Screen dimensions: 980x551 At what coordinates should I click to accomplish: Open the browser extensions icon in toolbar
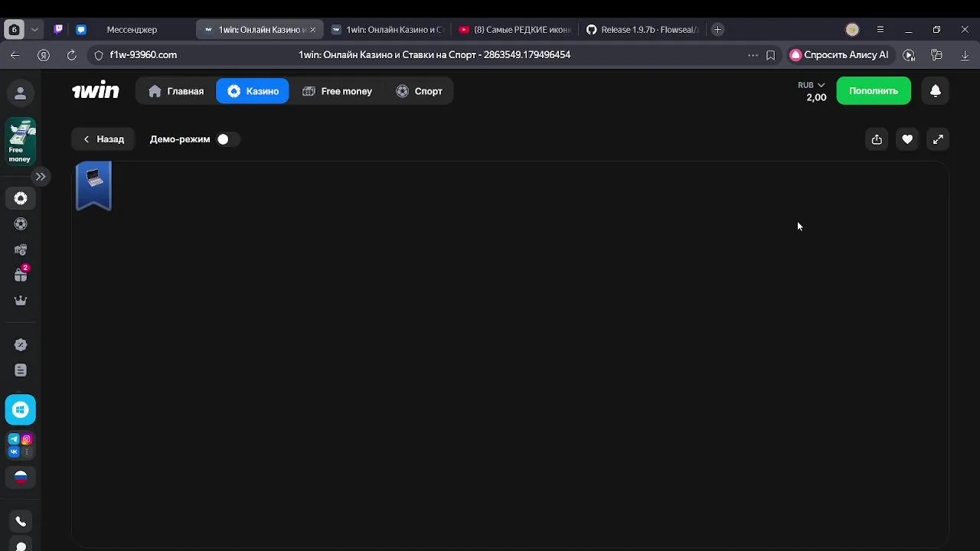click(x=936, y=55)
